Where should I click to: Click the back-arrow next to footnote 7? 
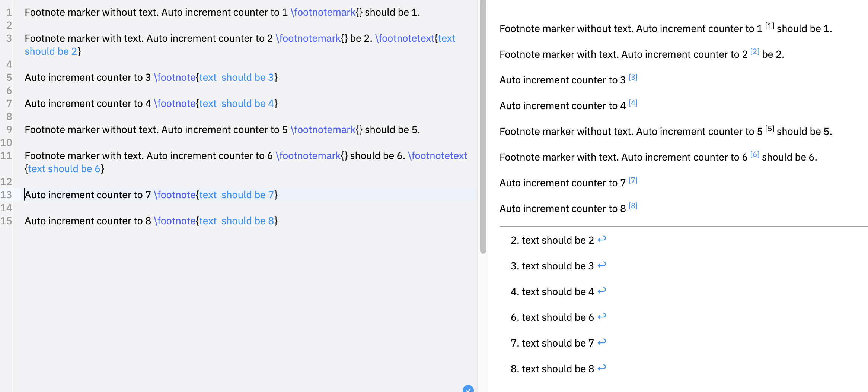601,342
